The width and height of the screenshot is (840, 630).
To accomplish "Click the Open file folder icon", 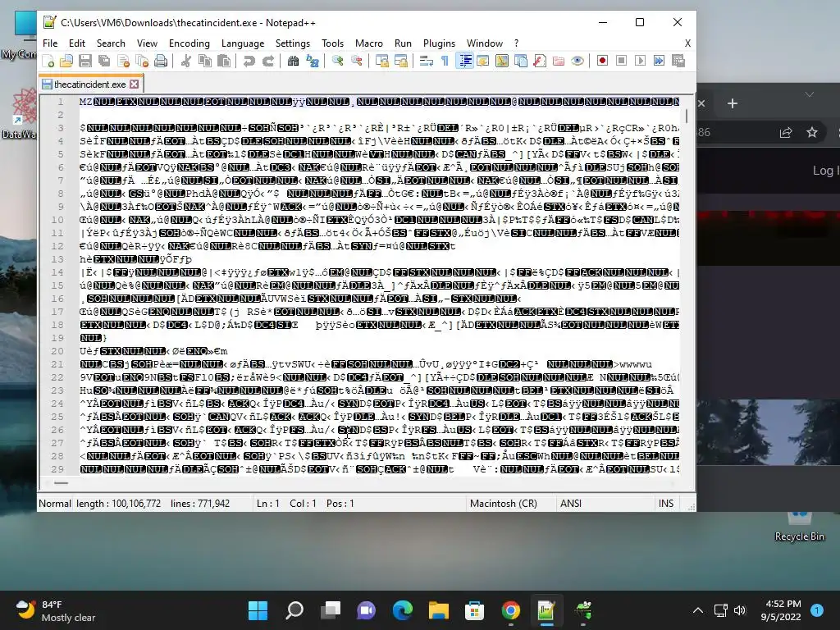I will (x=66, y=61).
